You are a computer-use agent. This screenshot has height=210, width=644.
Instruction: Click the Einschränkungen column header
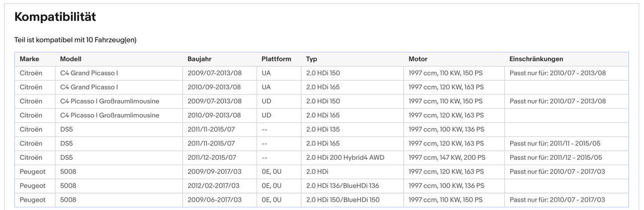pos(536,59)
